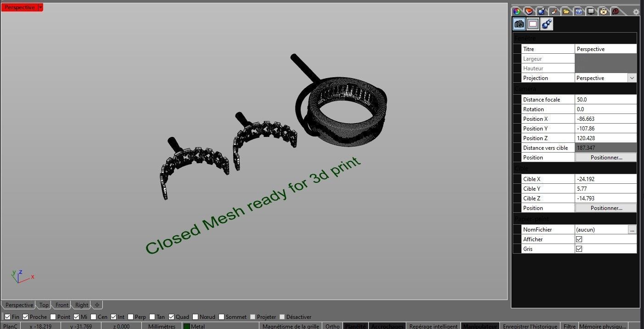Viewport: 644px width, 329px height.
Task: Open the blue sphere Render panel tab
Action: coord(541,11)
